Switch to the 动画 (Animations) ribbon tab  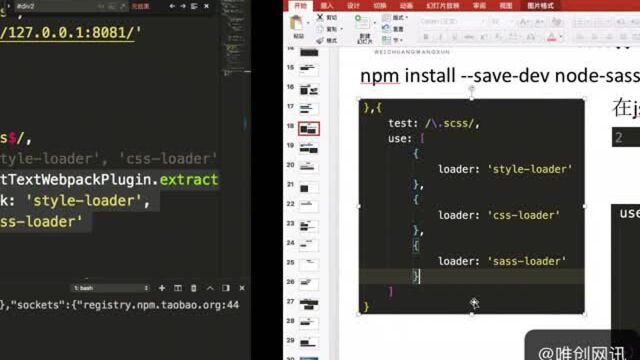pos(406,5)
